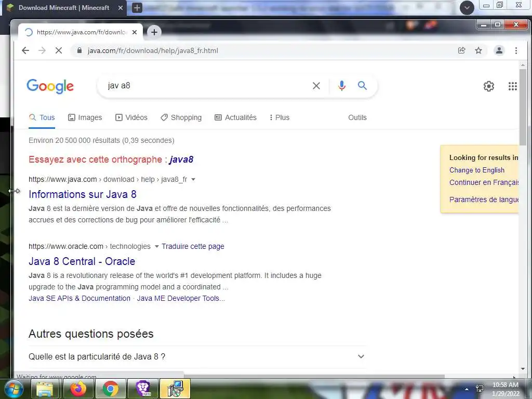Clear the Google search box text
The height and width of the screenshot is (399, 532).
[x=316, y=86]
